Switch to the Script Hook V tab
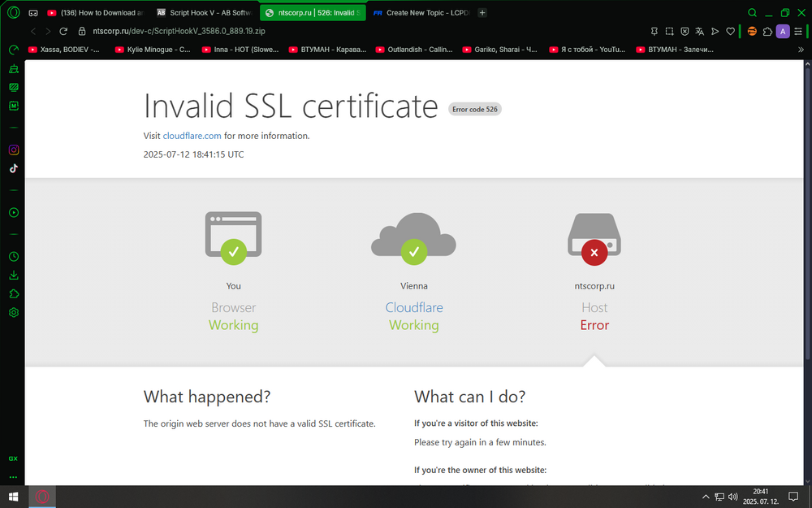 205,13
